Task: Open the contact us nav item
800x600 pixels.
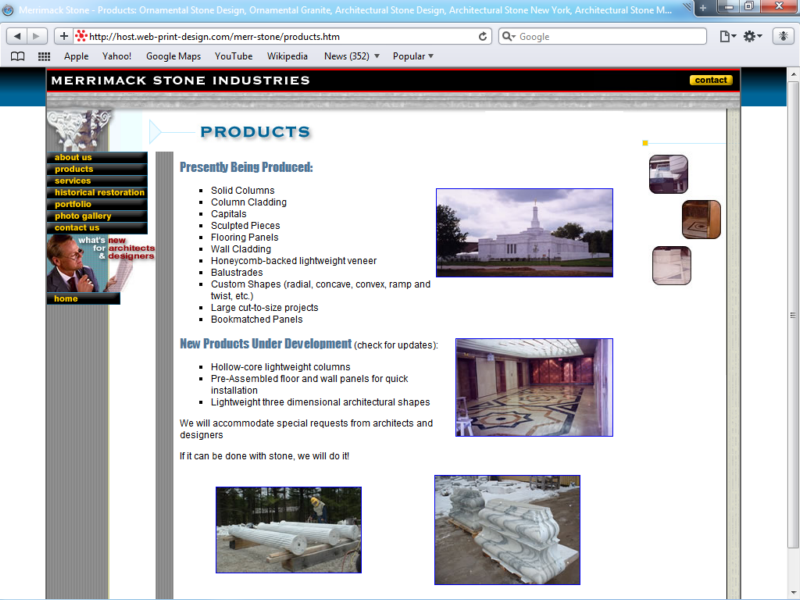Action: [x=97, y=228]
